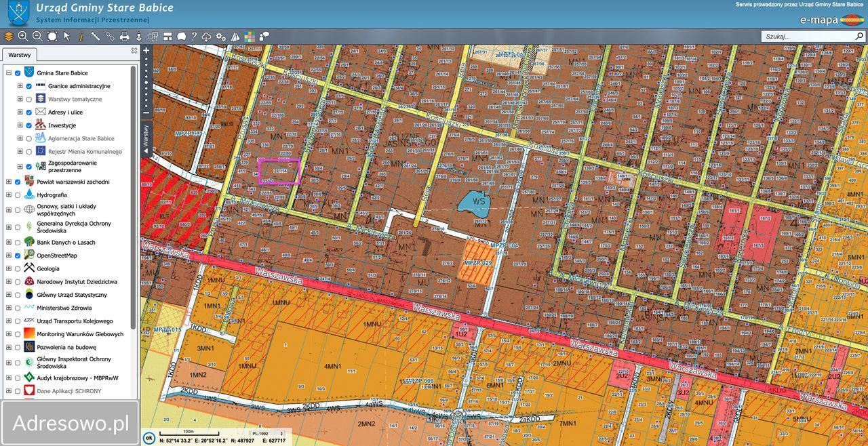Uncheck the Gmina Stare Babice layer
868x446 pixels.
point(18,73)
